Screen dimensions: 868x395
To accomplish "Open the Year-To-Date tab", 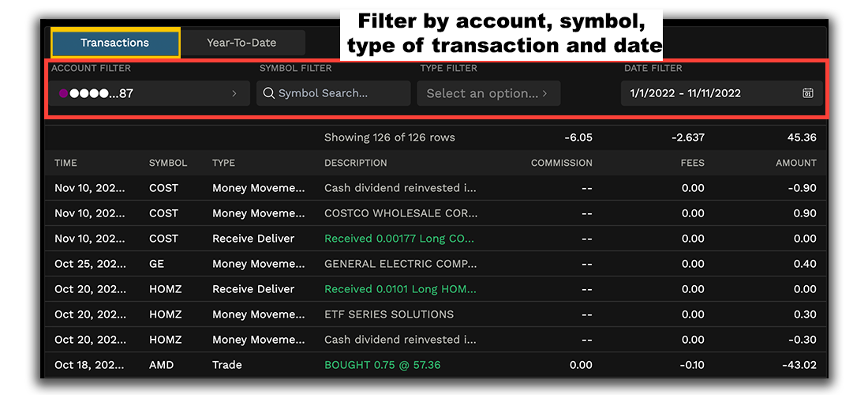I will [x=241, y=43].
